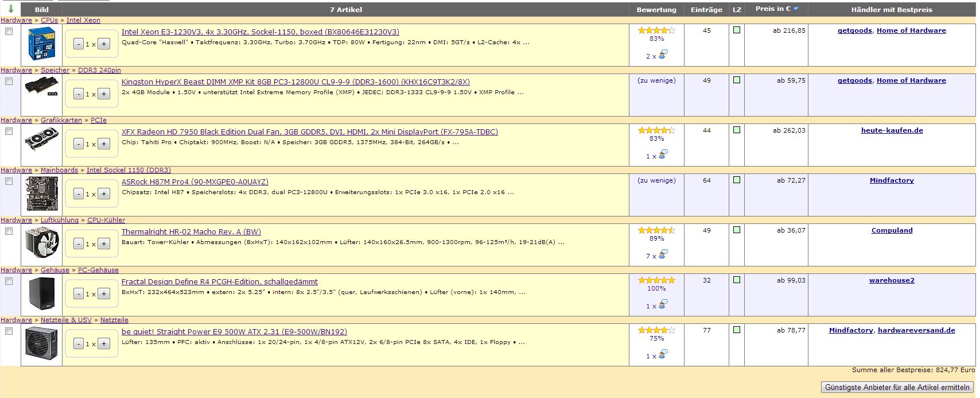The image size is (980, 398).
Task: Open Intel Xeon boxed CPU product image
Action: (42, 44)
